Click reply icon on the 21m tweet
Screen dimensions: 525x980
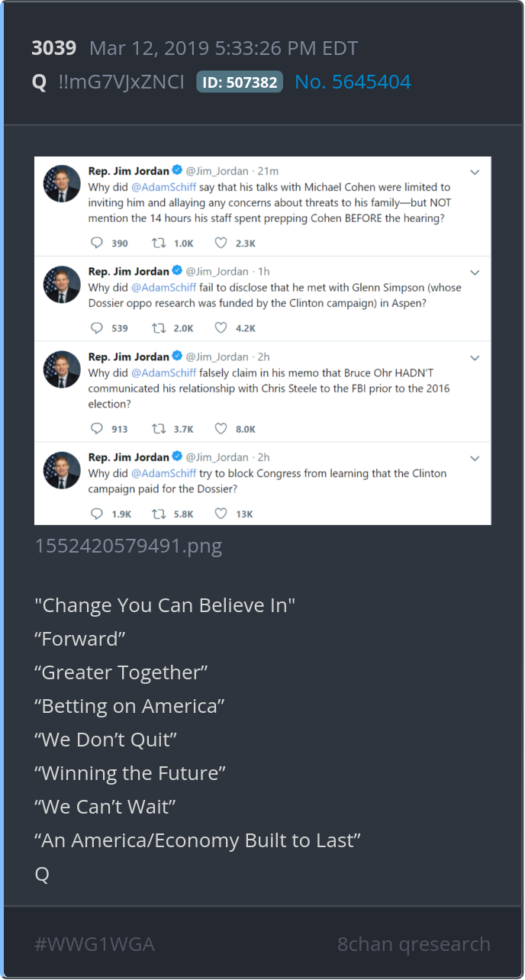tap(97, 243)
